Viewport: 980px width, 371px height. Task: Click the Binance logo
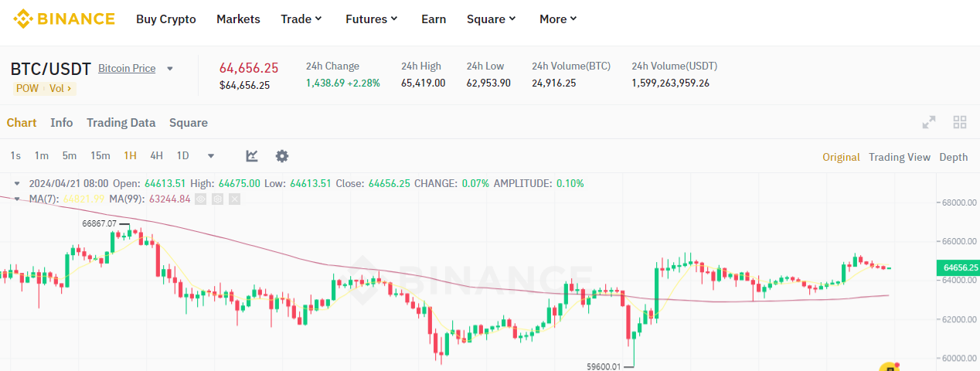tap(63, 19)
